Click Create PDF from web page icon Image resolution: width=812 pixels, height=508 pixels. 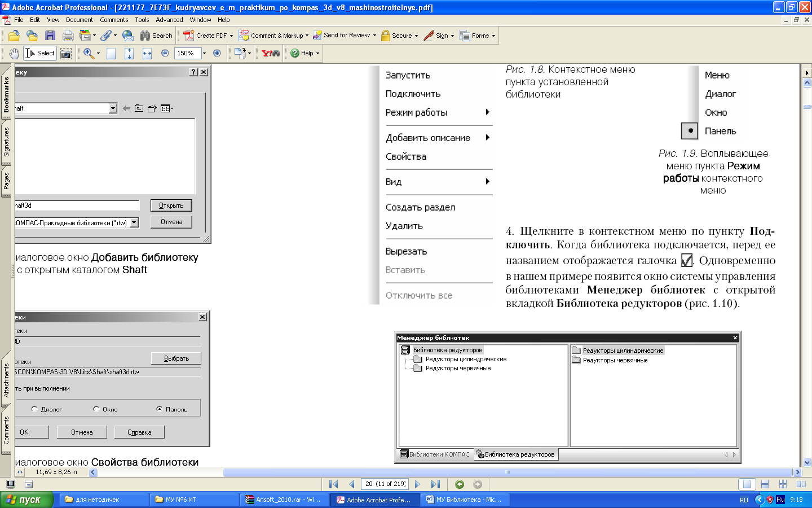pyautogui.click(x=32, y=36)
